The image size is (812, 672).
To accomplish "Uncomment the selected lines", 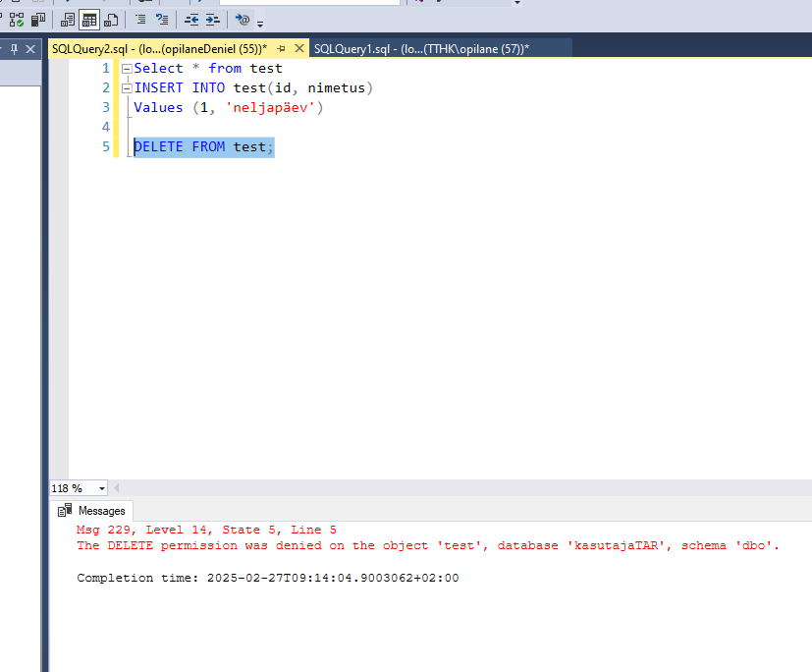I will tap(162, 20).
